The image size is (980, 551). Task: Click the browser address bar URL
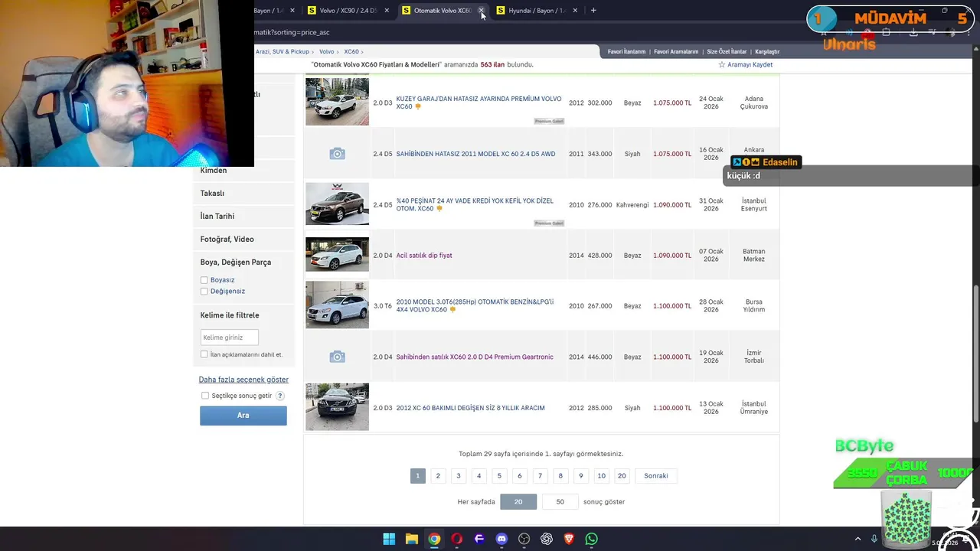(292, 32)
